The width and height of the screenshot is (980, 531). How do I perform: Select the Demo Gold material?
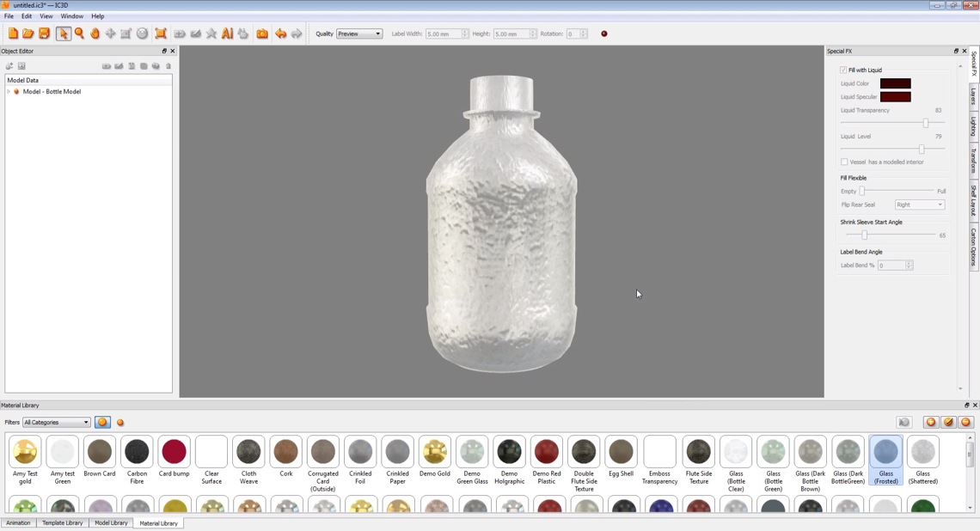[434, 456]
